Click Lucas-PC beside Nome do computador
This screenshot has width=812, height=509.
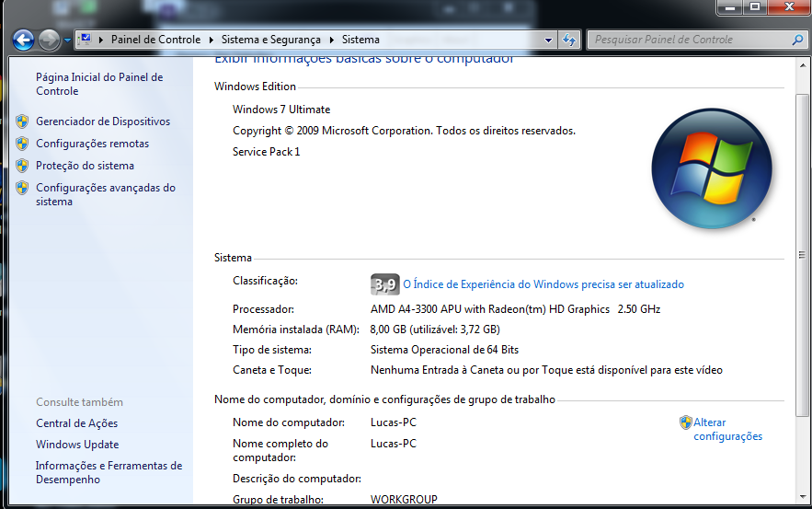point(394,422)
